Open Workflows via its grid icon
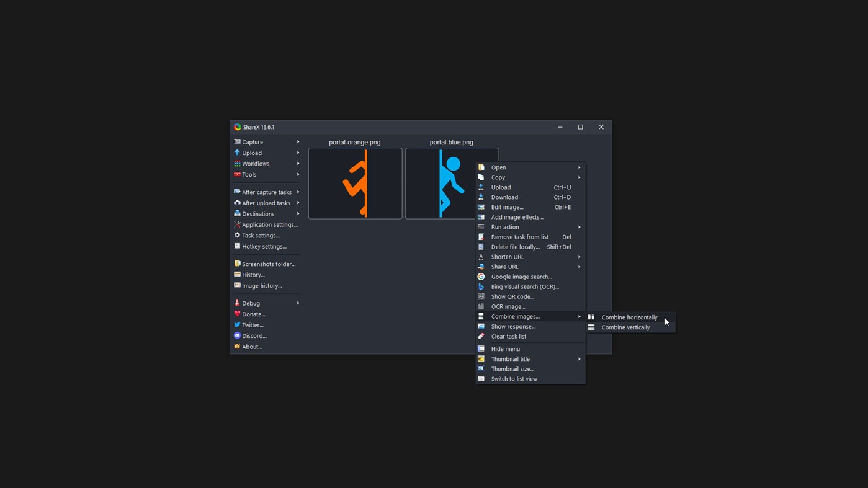 click(237, 164)
